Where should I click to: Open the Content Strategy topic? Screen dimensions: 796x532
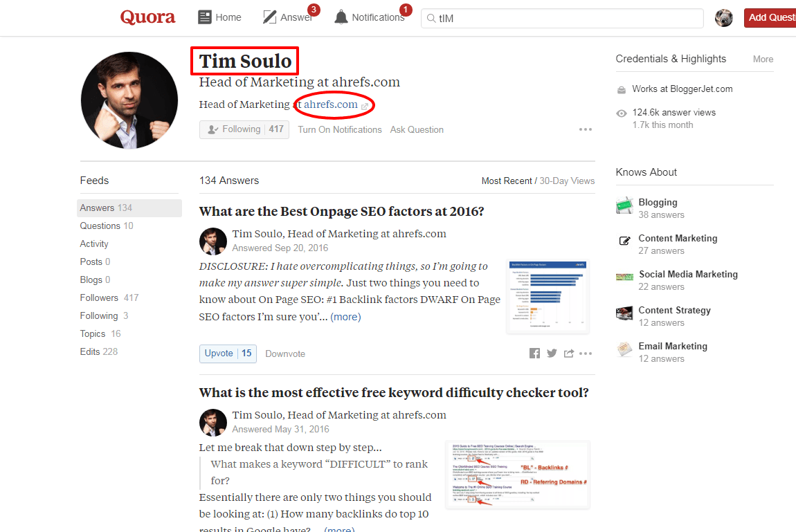click(x=675, y=311)
